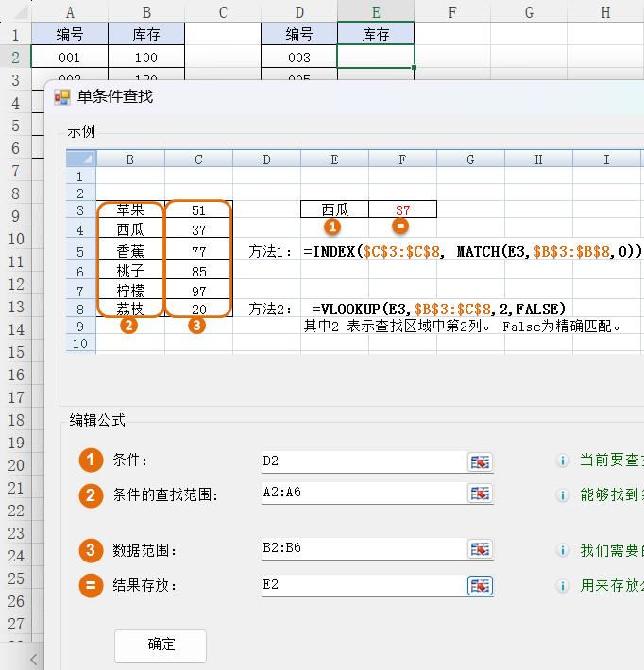
Task: Click info icon beside 数据范围 row
Action: pos(563,550)
